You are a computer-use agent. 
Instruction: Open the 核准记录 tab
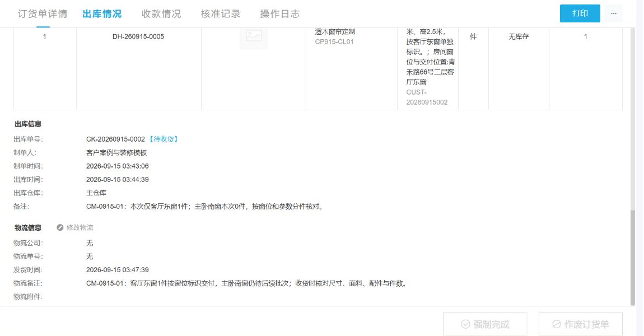tap(221, 14)
